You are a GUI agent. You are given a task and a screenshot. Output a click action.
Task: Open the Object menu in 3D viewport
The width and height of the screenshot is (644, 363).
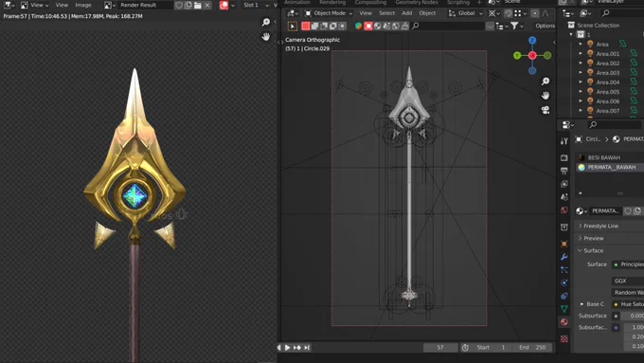tap(427, 13)
